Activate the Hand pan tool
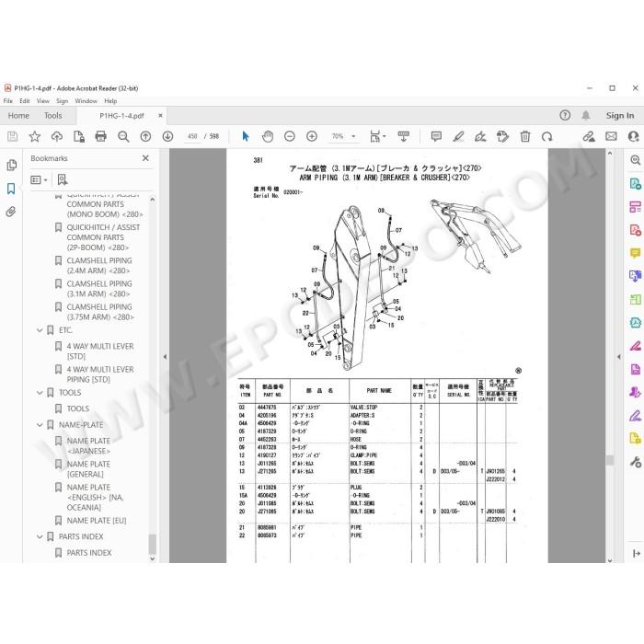 [268, 136]
